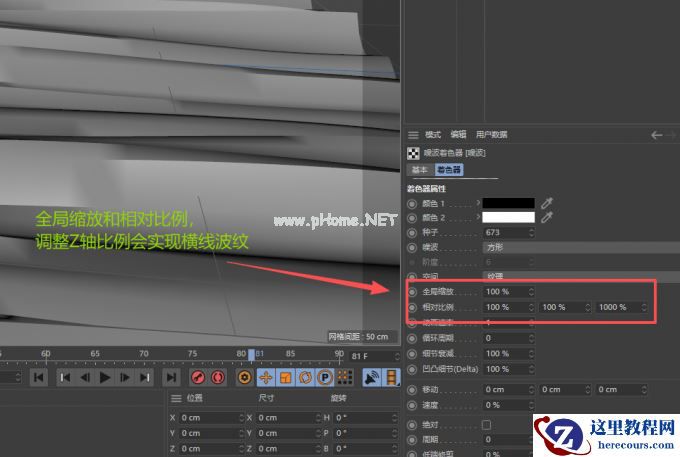
Task: Jump to next keyframe
Action: point(144,377)
